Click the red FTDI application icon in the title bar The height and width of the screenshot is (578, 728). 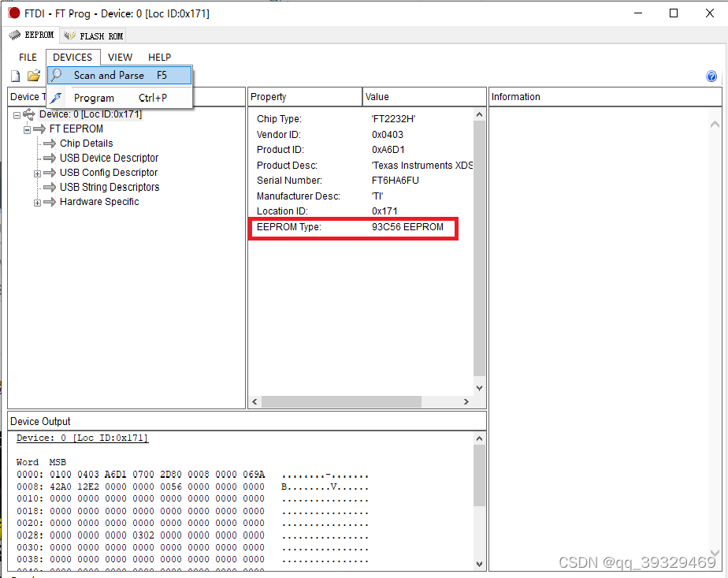pyautogui.click(x=14, y=13)
